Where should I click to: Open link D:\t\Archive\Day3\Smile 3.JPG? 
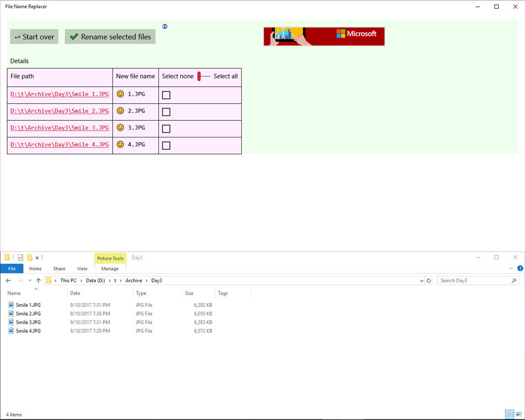click(x=60, y=128)
